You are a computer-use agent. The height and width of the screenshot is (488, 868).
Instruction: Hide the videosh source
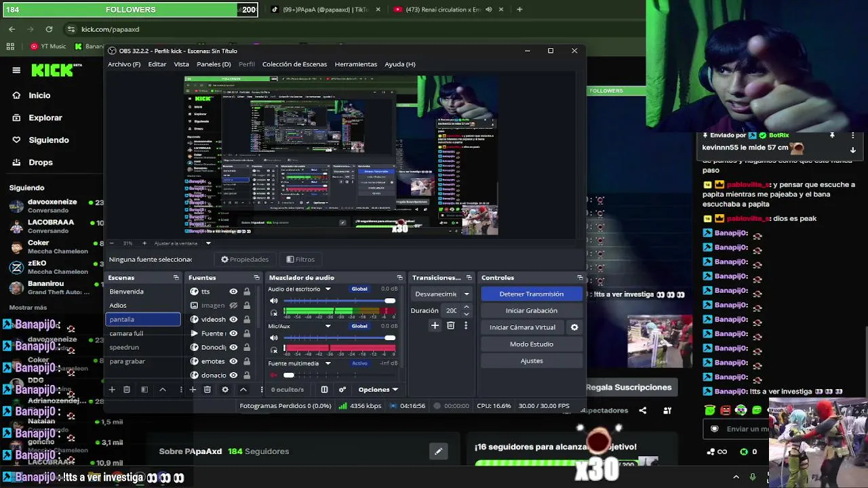click(233, 319)
